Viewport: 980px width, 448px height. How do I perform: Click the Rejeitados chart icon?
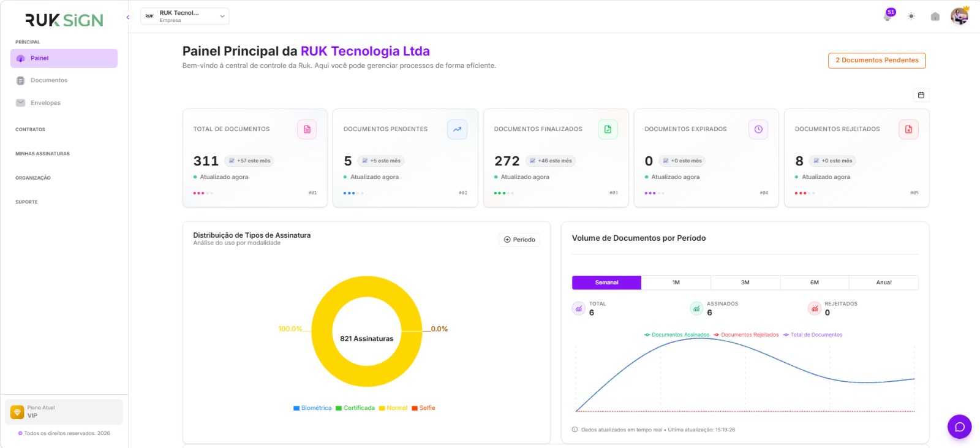[815, 308]
